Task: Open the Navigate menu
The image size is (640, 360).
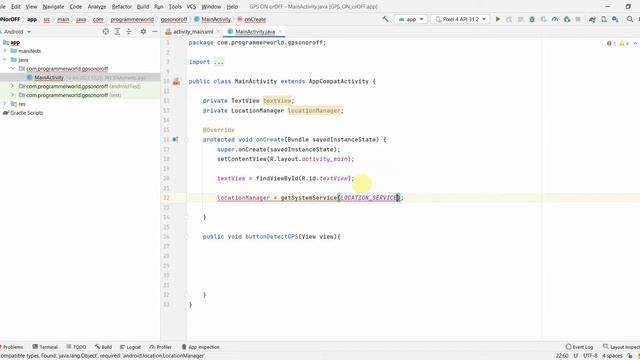Action: [53, 7]
